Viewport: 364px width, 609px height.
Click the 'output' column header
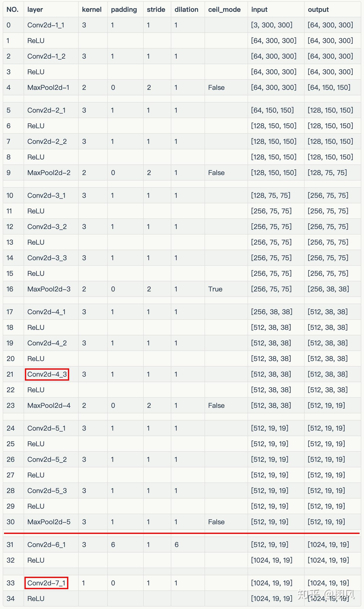click(318, 10)
